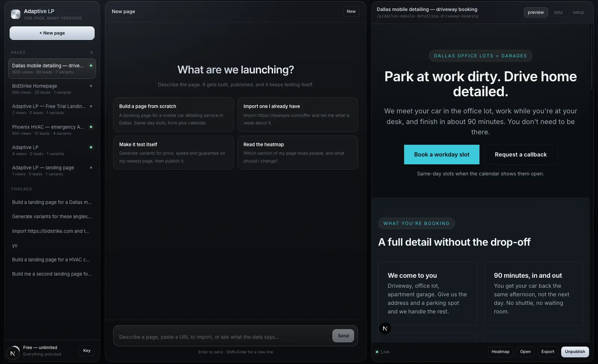
Task: Click the green Live status dot
Action: coord(377,352)
